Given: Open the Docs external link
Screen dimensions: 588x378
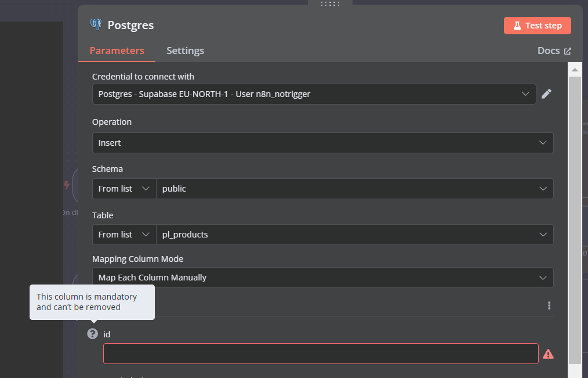Looking at the screenshot, I should pyautogui.click(x=554, y=51).
